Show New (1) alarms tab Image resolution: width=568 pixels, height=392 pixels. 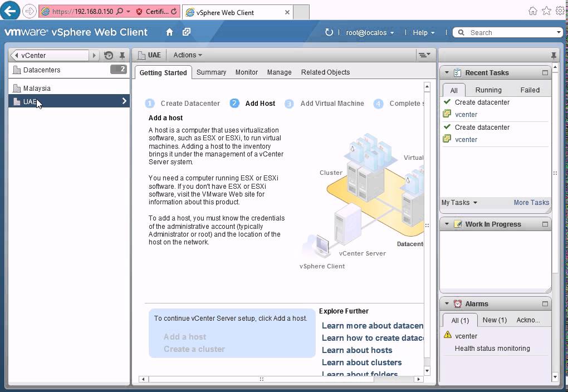click(x=494, y=320)
